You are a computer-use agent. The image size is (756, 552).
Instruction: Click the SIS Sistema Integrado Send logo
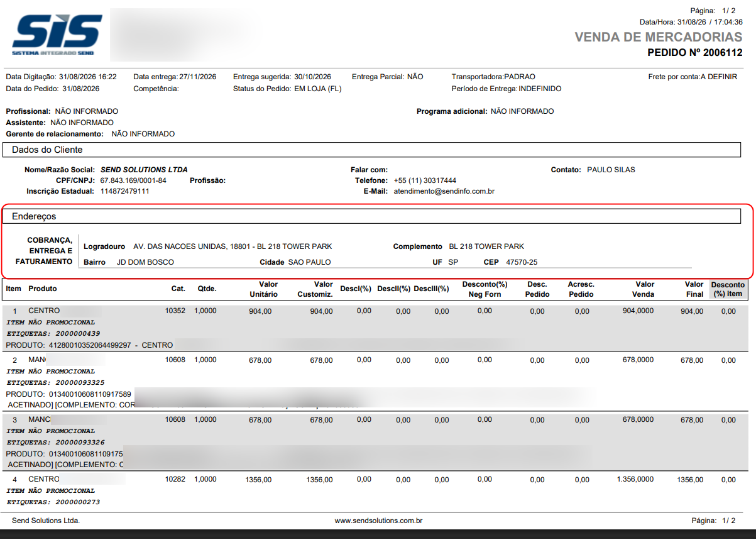[57, 35]
